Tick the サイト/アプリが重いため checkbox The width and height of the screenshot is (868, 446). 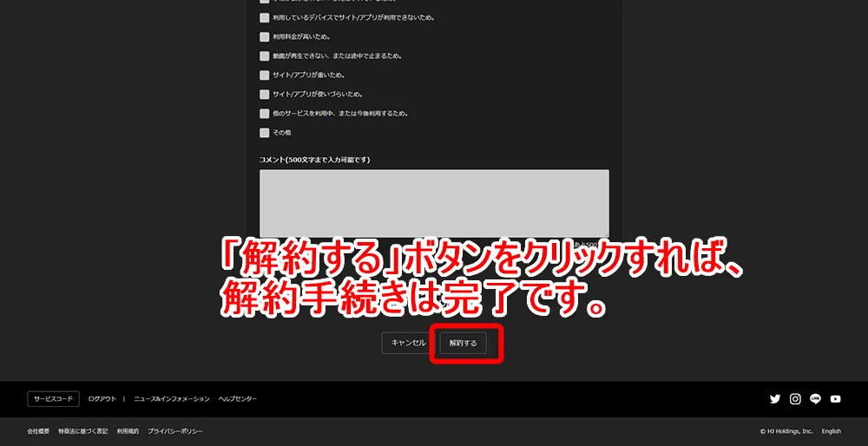tap(265, 75)
